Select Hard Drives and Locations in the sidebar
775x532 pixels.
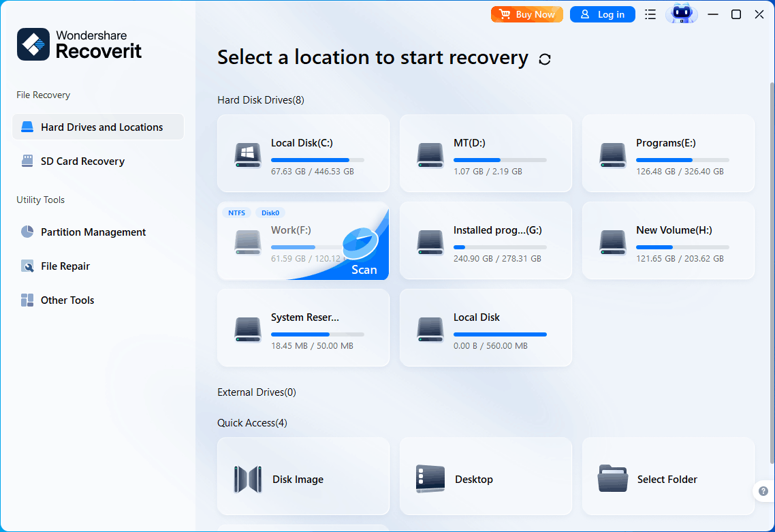point(98,127)
